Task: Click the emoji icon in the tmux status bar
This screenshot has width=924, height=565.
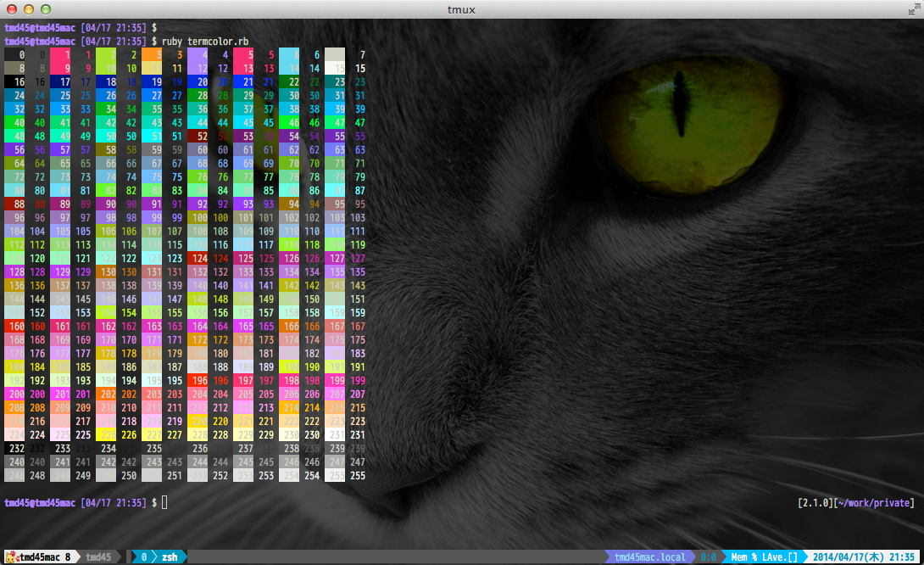Action: 11,557
